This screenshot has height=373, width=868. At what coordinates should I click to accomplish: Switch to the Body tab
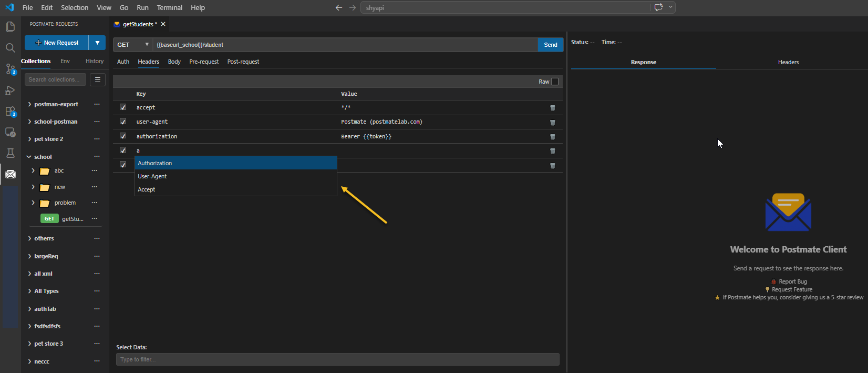(174, 62)
